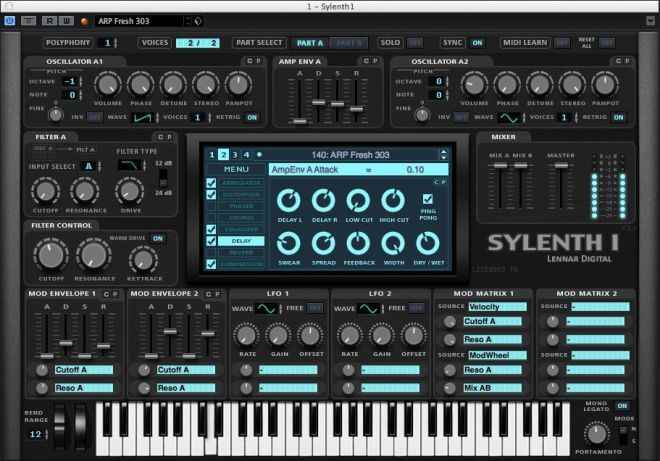The width and height of the screenshot is (660, 461).
Task: Click the Filter Control Keytrack knob
Action: tap(144, 259)
